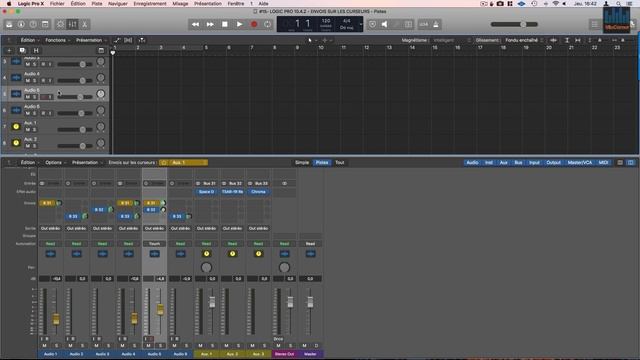Toggle the automation view icon in tracks menu bar
Screen dimensions: 640x360
click(x=117, y=40)
